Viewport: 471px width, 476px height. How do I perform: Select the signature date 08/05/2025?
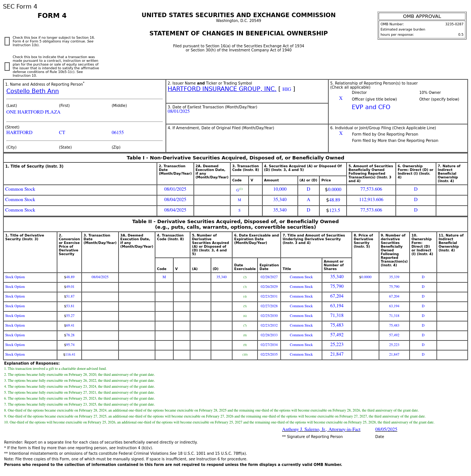pos(386,429)
